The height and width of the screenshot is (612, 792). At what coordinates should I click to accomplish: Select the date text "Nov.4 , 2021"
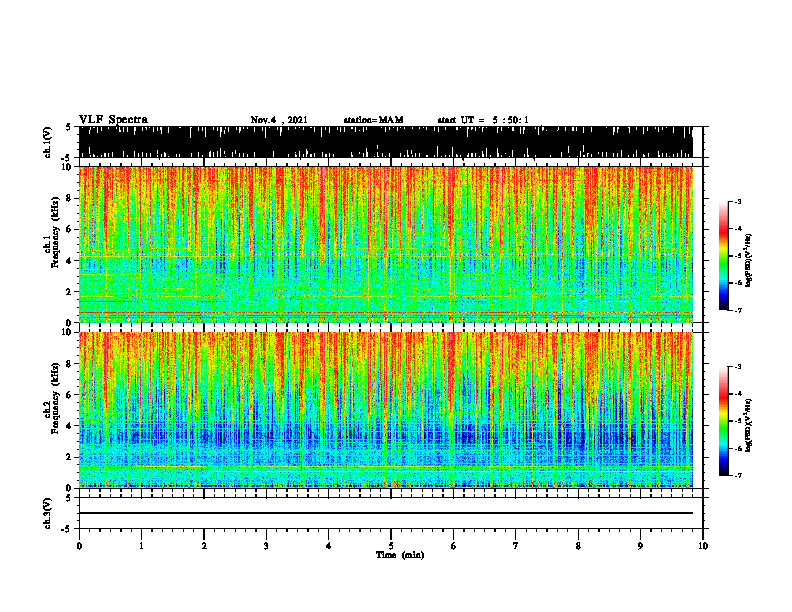coord(279,120)
